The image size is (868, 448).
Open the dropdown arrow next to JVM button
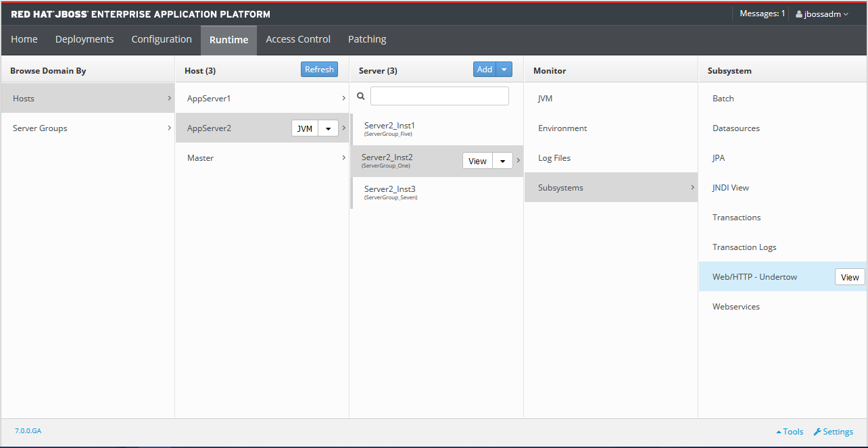[x=329, y=128]
